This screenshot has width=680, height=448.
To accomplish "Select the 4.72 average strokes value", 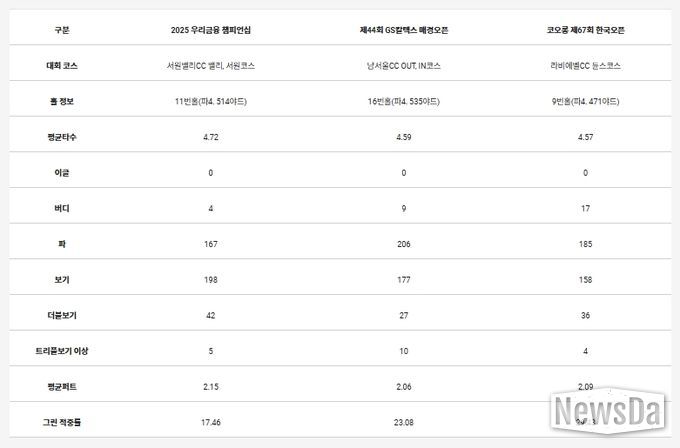I will click(211, 137).
